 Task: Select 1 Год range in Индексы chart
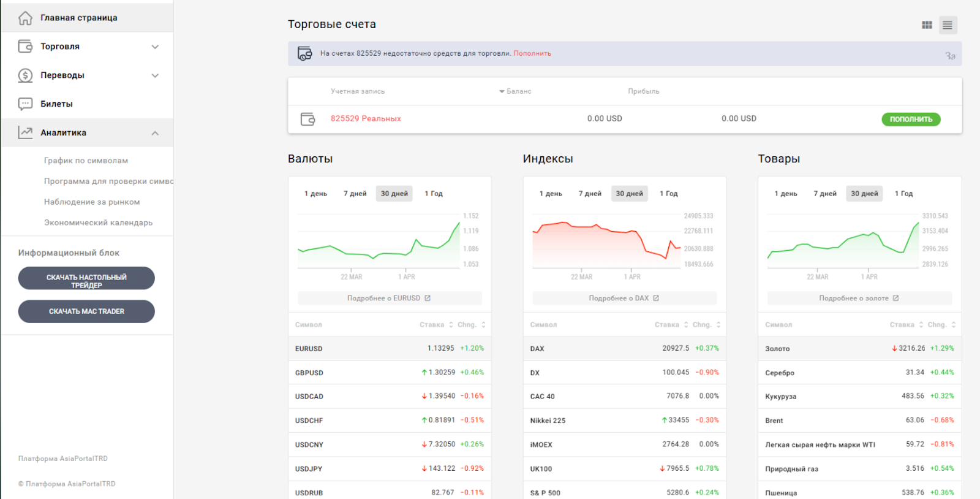[668, 194]
